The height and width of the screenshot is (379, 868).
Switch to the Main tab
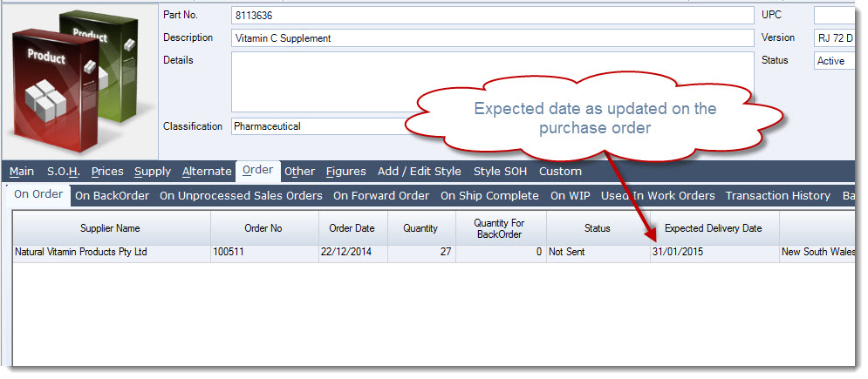point(22,172)
